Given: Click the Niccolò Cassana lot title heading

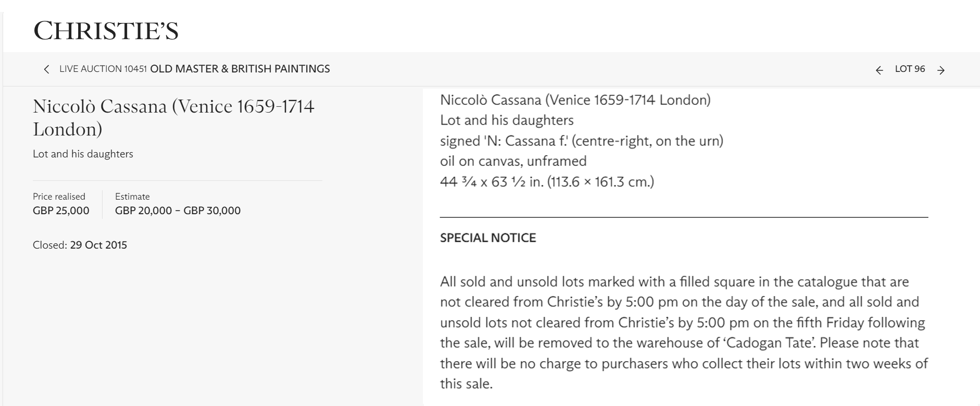Looking at the screenshot, I should click(x=173, y=117).
